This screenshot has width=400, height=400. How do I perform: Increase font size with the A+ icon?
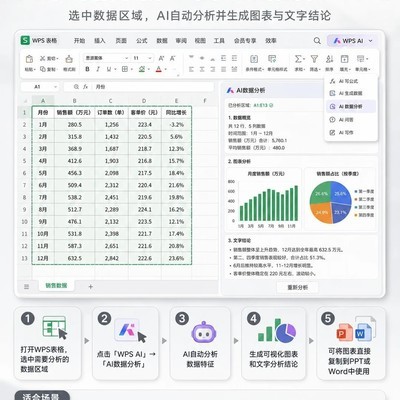[161, 58]
